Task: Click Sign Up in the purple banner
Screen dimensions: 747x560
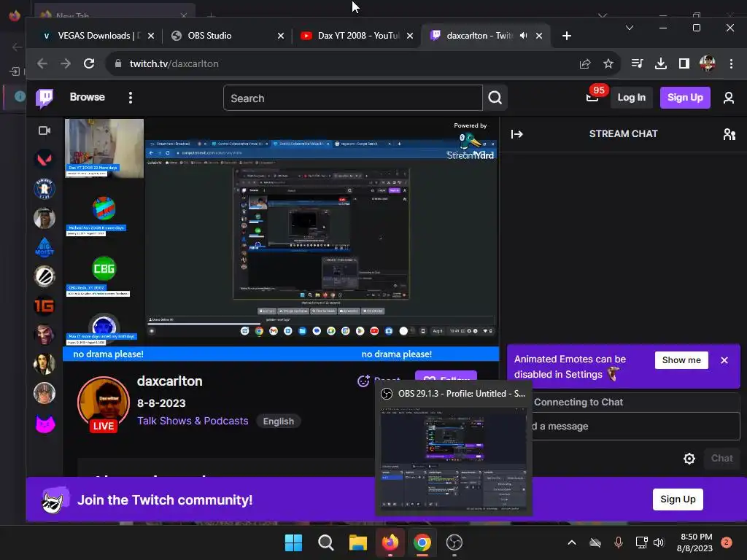Action: (678, 499)
